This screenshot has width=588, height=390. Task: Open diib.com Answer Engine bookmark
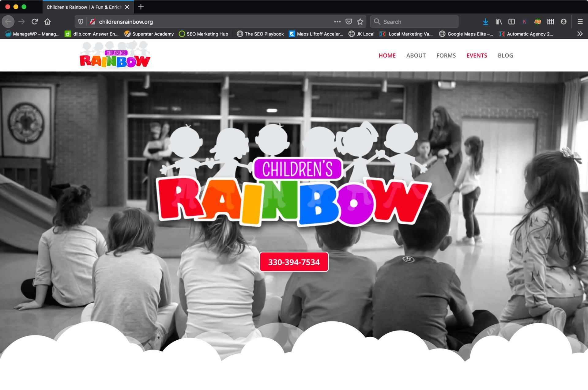coord(92,34)
